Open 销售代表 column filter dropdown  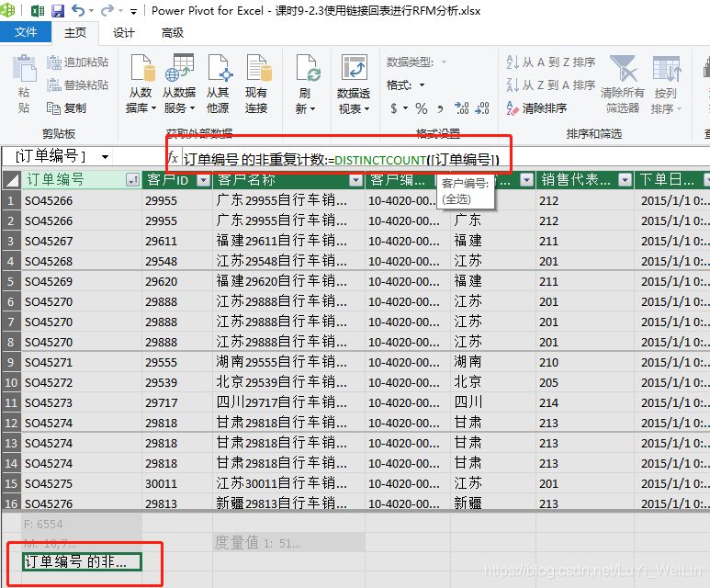pyautogui.click(x=625, y=180)
